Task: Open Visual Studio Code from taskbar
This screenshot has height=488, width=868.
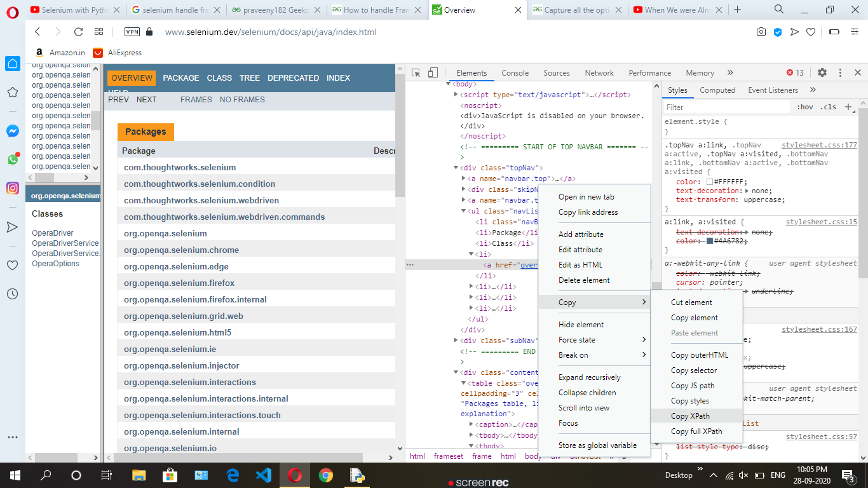Action: [263, 475]
